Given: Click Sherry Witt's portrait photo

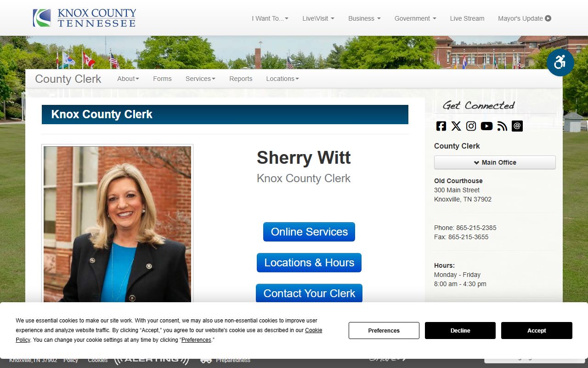Looking at the screenshot, I should coord(117,224).
